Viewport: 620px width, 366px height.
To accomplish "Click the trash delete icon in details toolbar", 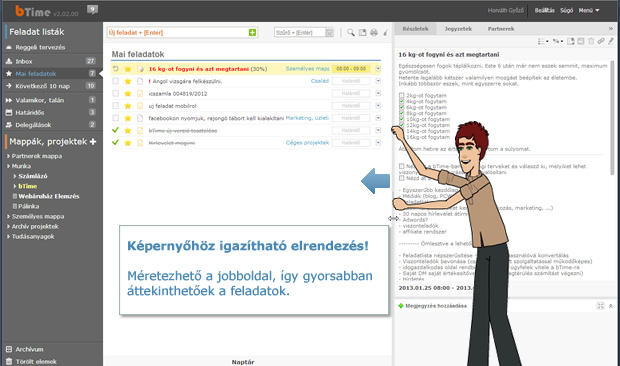I will [x=591, y=41].
